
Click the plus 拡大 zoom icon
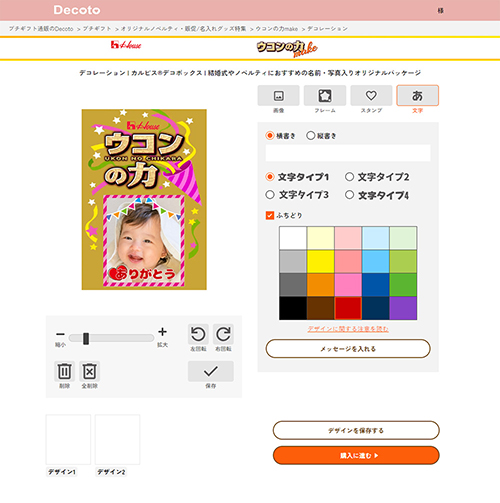(x=162, y=332)
